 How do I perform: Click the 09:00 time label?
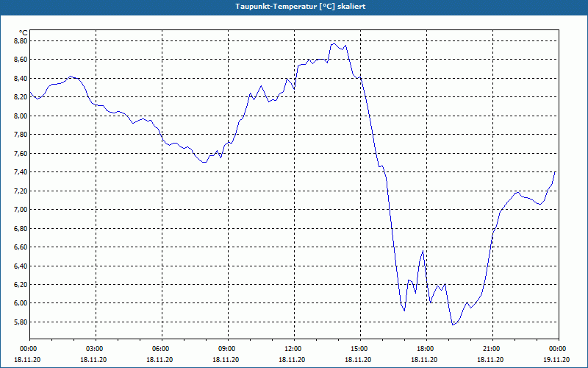point(228,349)
